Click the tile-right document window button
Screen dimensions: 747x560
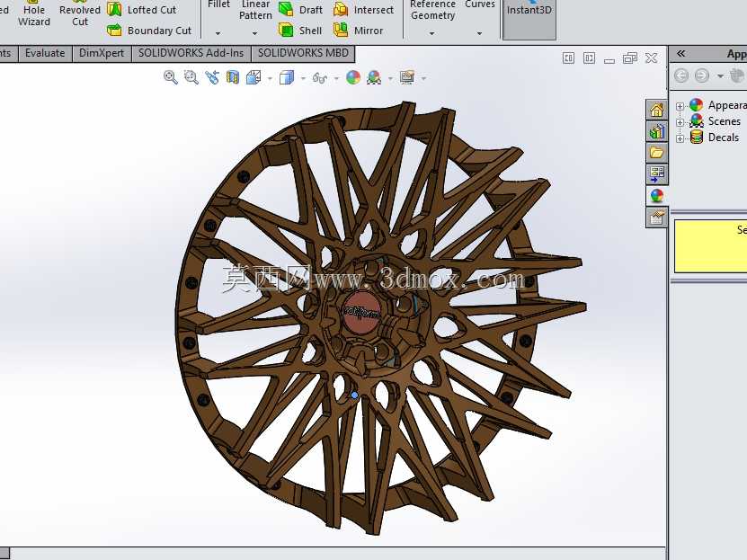coord(590,58)
